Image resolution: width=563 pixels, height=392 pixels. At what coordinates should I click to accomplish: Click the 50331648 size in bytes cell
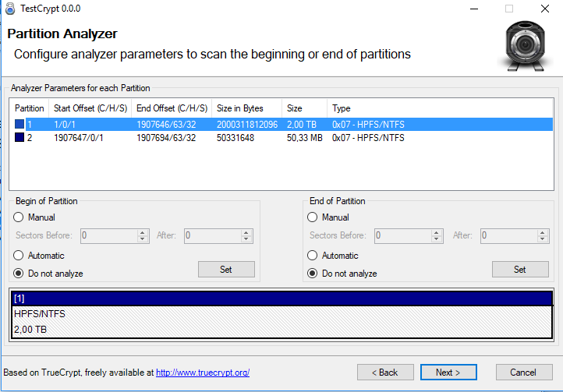coord(235,138)
